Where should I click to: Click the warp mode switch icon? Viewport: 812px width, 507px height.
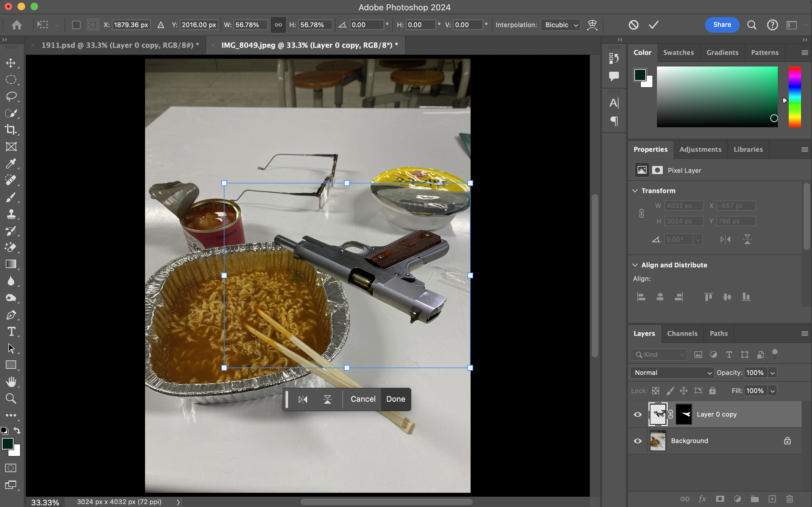point(592,25)
